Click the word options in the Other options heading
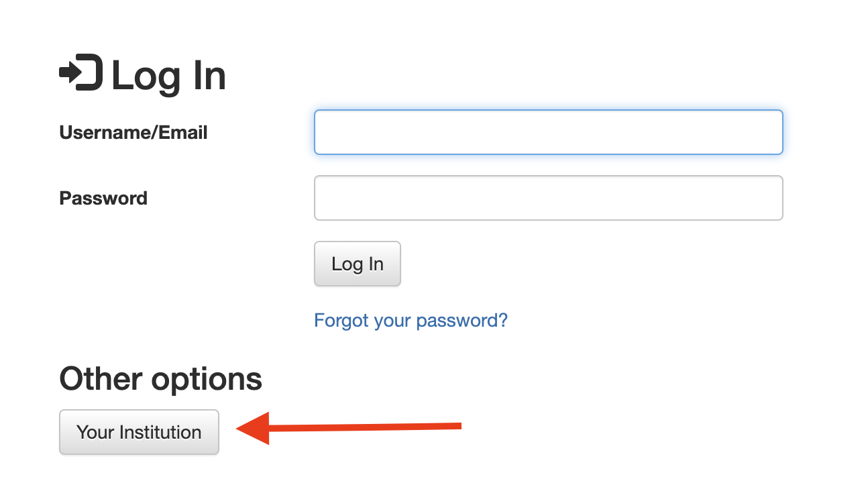The image size is (868, 483). coord(207,380)
